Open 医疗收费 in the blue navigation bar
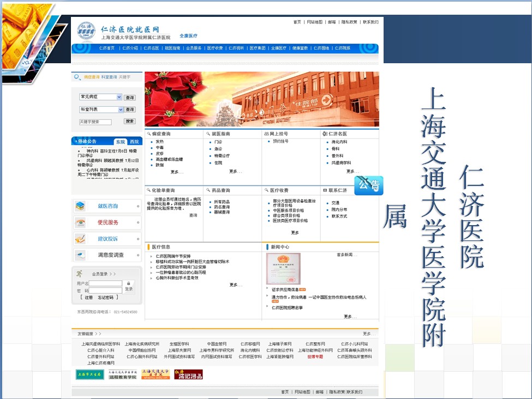The height and width of the screenshot is (399, 532). pos(214,48)
